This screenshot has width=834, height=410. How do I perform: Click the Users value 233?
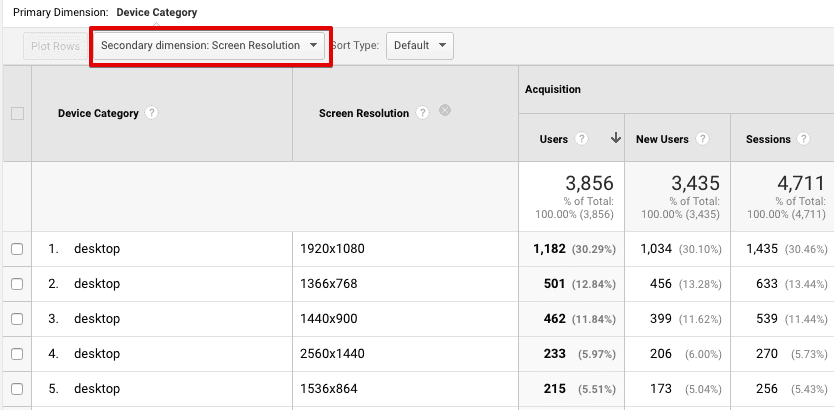tap(554, 354)
